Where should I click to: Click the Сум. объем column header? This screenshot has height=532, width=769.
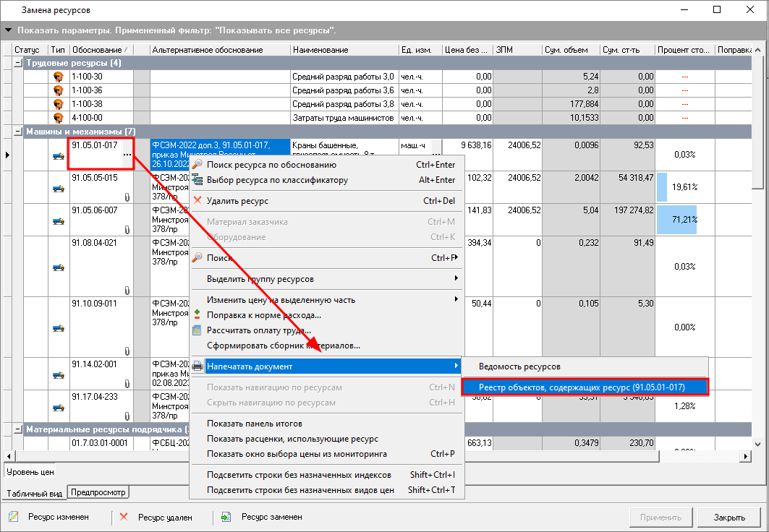(571, 49)
